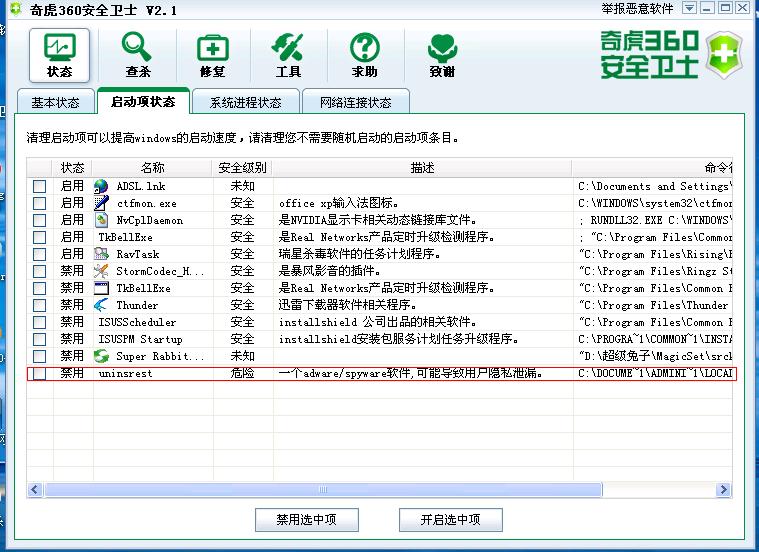Click the 禁用选中项 button
The image size is (759, 552).
coord(306,520)
